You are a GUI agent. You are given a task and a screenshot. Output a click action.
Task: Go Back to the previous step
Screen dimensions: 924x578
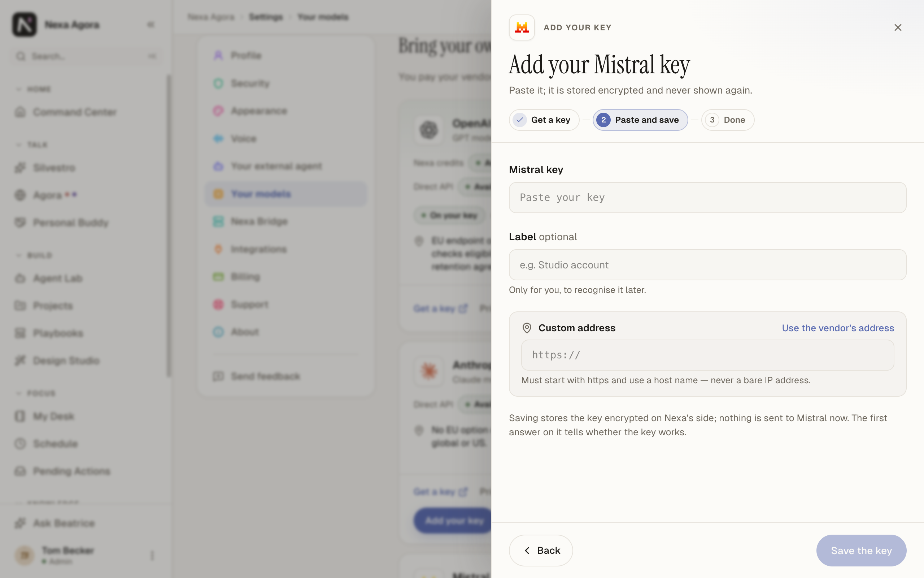541,551
